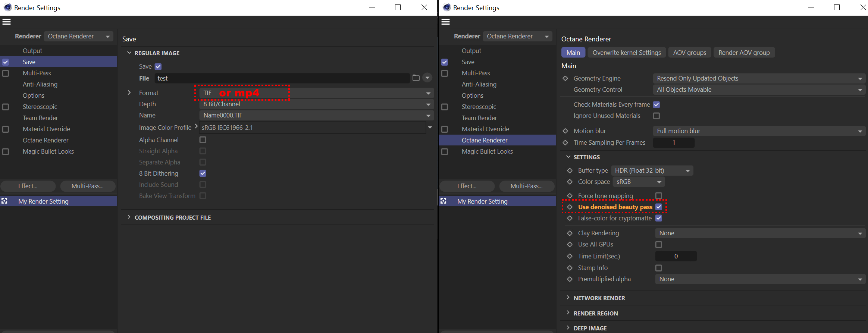Open Name dropdown showing Name0000.TIF

tap(316, 115)
